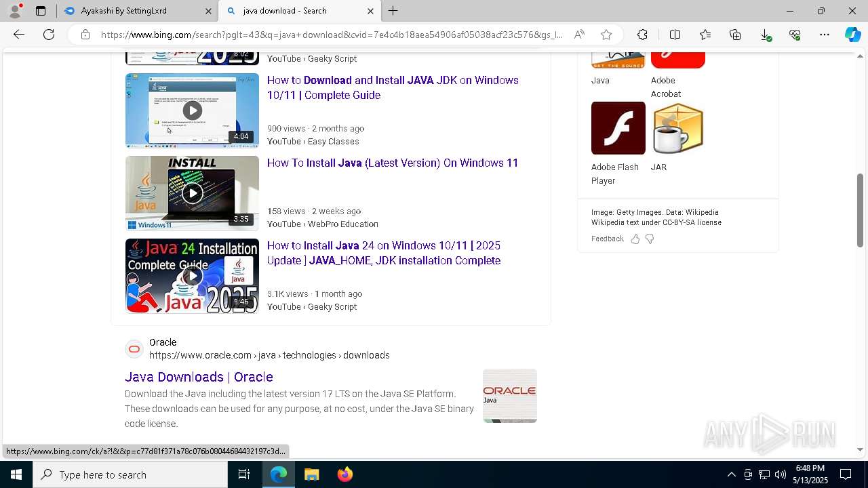Open Java Downloads | Oracle result
Viewport: 868px width, 488px height.
click(x=199, y=377)
